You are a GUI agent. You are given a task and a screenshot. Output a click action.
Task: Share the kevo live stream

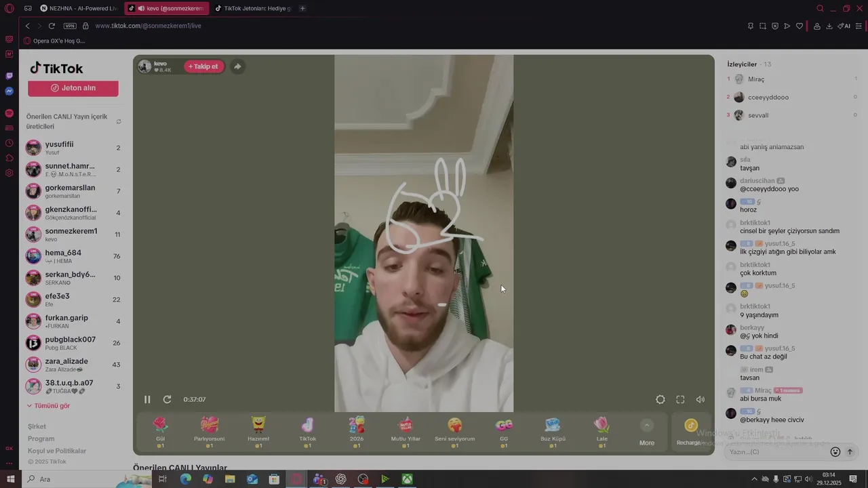[237, 66]
